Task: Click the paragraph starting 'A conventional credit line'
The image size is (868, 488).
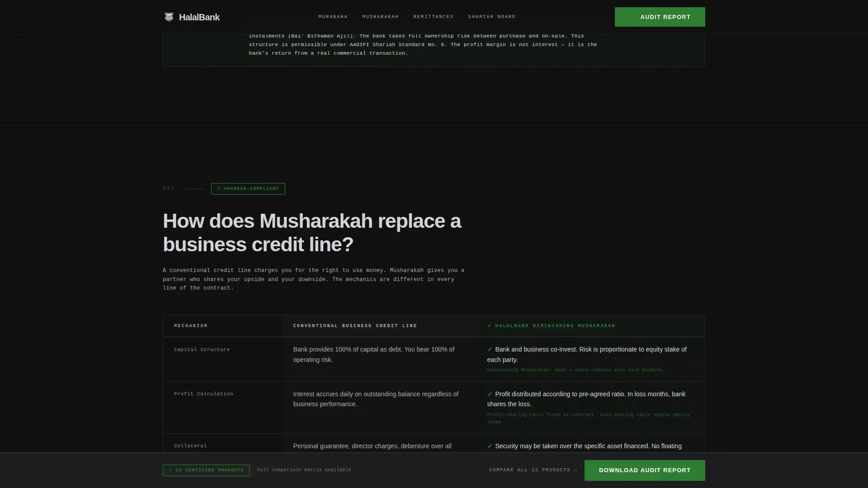Action: [x=313, y=279]
